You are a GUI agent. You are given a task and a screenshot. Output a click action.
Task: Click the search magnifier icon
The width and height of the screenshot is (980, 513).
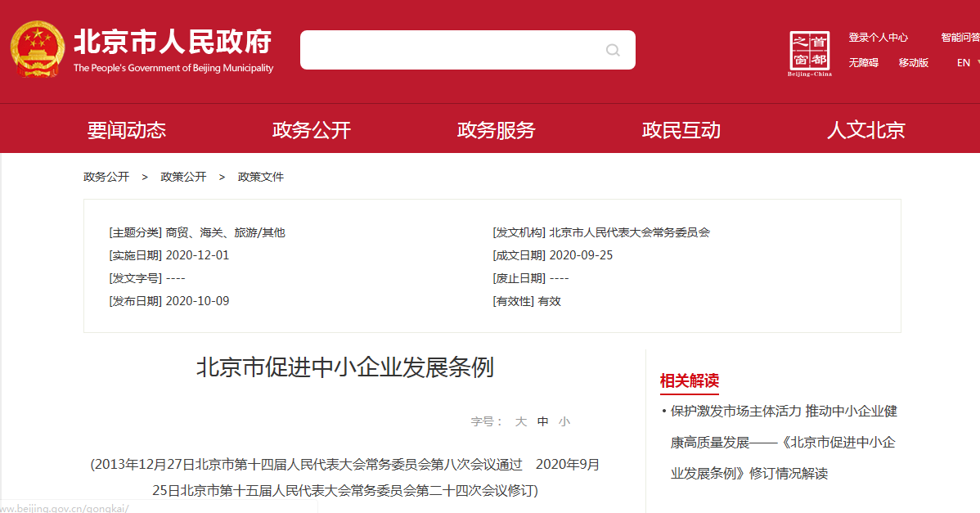612,50
